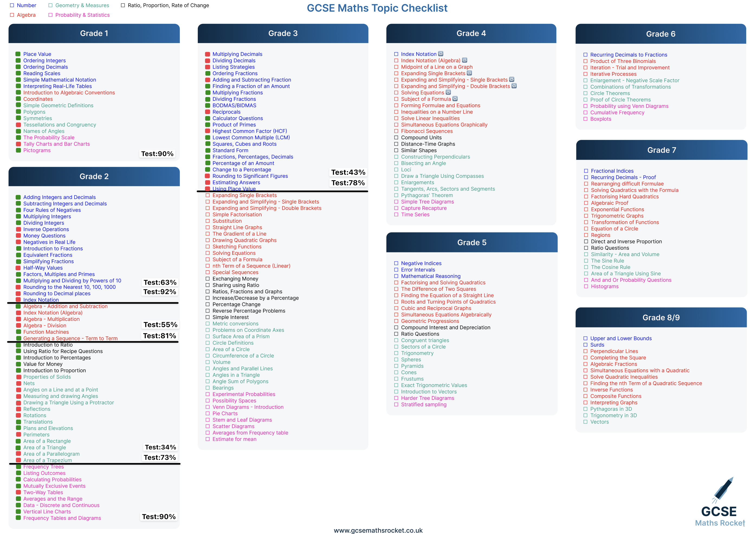Click repeat icon beside Grade 4 Solving Equations
Screen dimensions: 756x534
point(448,92)
